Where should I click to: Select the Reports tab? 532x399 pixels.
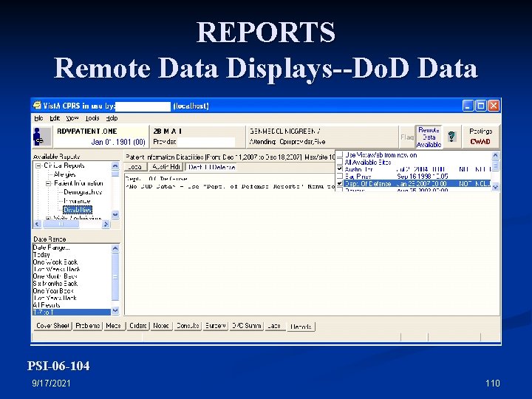tap(301, 327)
